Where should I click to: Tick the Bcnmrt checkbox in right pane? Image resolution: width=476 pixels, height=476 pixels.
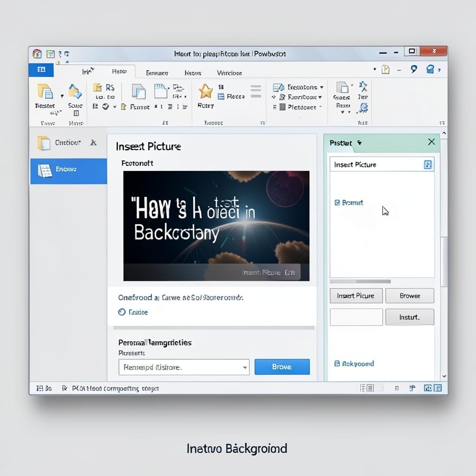(x=337, y=203)
